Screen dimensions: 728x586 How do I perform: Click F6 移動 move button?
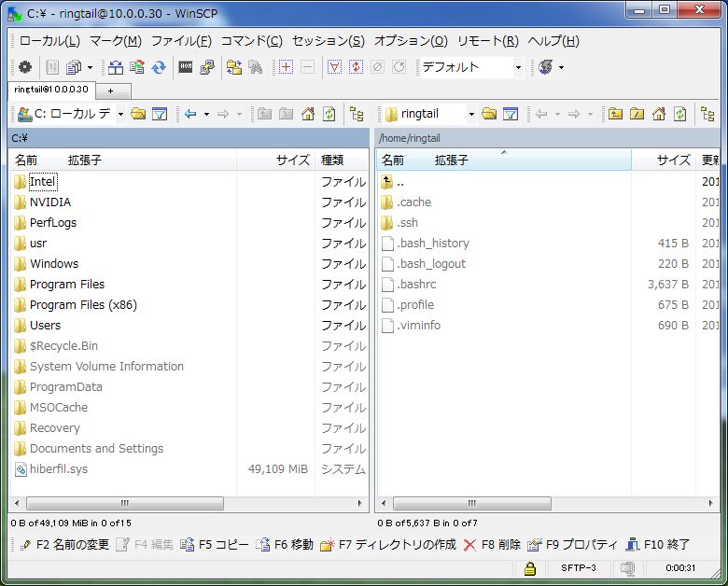285,545
